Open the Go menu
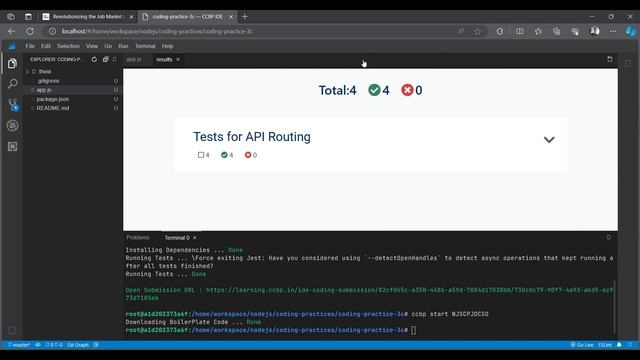The width and height of the screenshot is (640, 360). point(108,46)
